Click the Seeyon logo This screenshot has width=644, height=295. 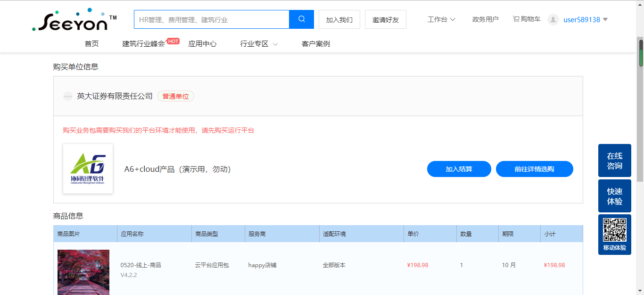pos(74,20)
